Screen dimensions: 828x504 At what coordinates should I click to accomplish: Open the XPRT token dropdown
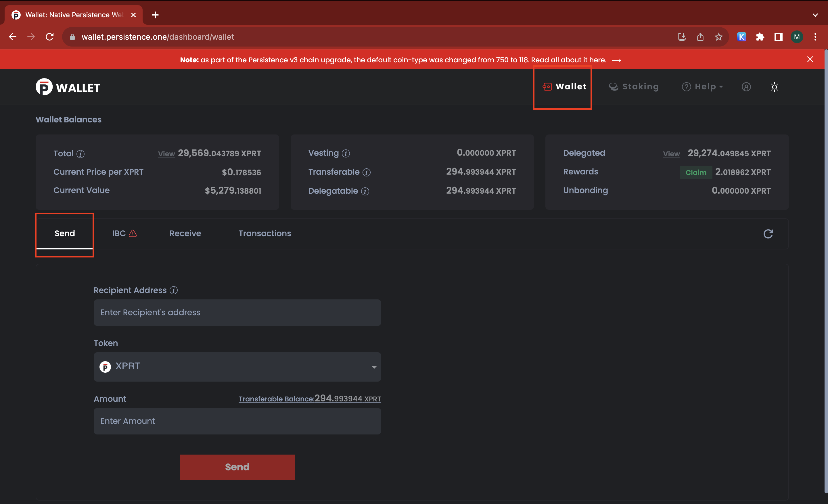pos(237,366)
